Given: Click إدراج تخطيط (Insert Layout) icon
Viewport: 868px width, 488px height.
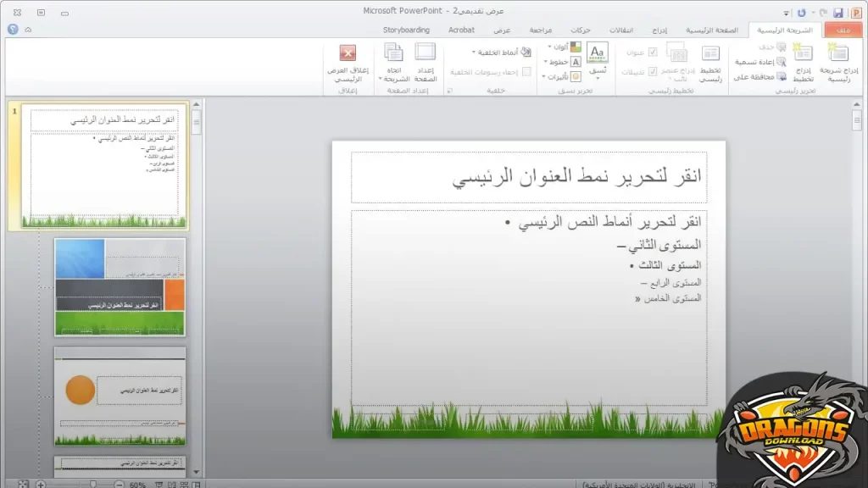Looking at the screenshot, I should point(803,55).
